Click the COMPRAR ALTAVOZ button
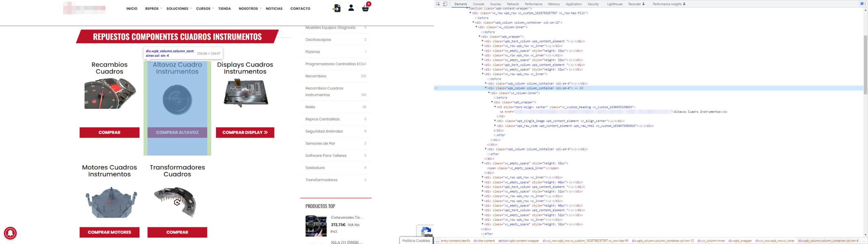Viewport: 868px width, 244px height. pyautogui.click(x=177, y=133)
